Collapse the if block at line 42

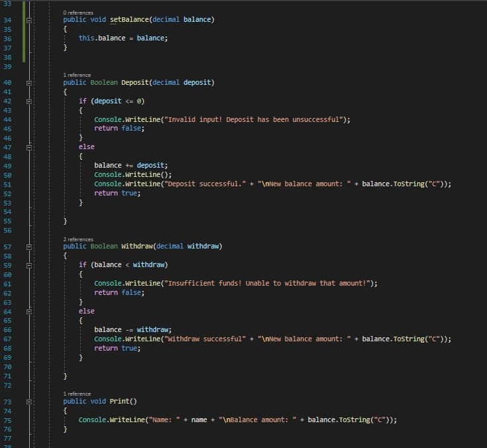point(29,101)
